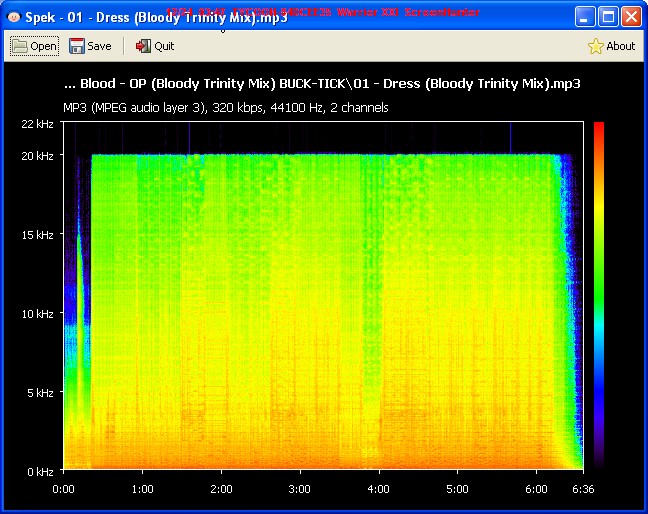Click the 3:00 time axis marker

coord(299,490)
